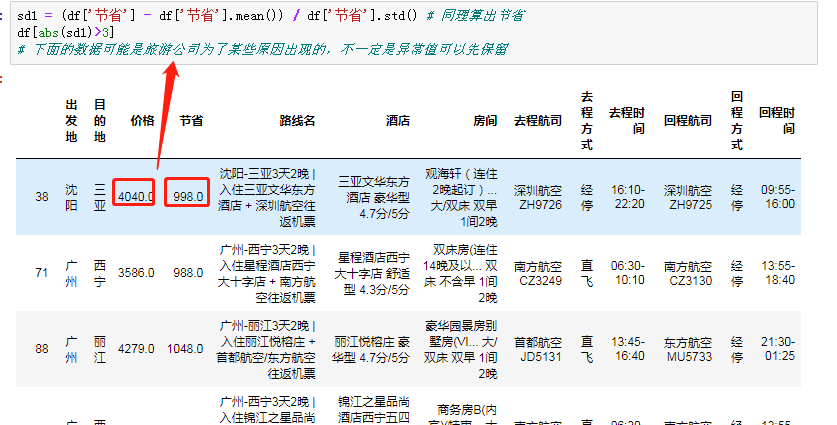This screenshot has height=425, width=837.
Task: Select the 节省 column header
Action: [191, 121]
